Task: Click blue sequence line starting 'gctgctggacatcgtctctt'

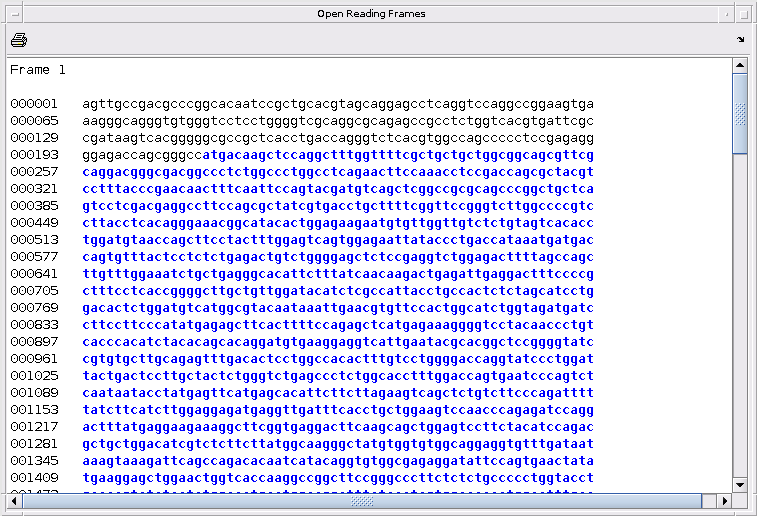Action: (338, 444)
